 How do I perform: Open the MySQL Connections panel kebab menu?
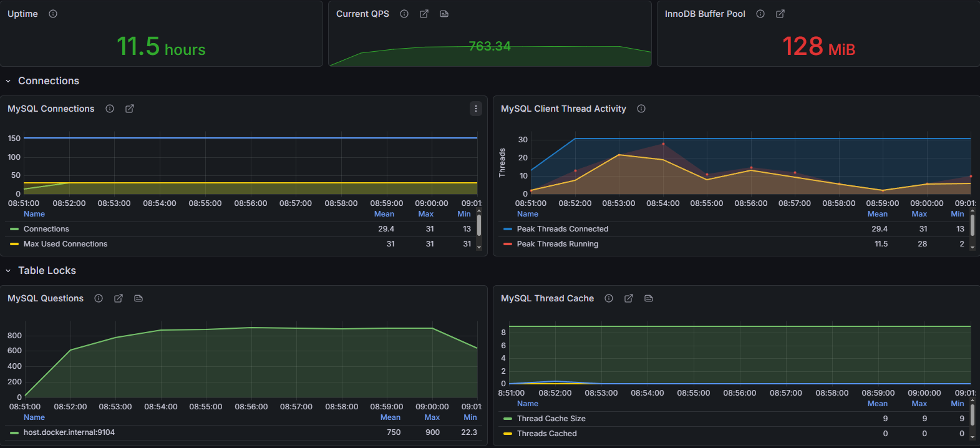click(x=476, y=109)
